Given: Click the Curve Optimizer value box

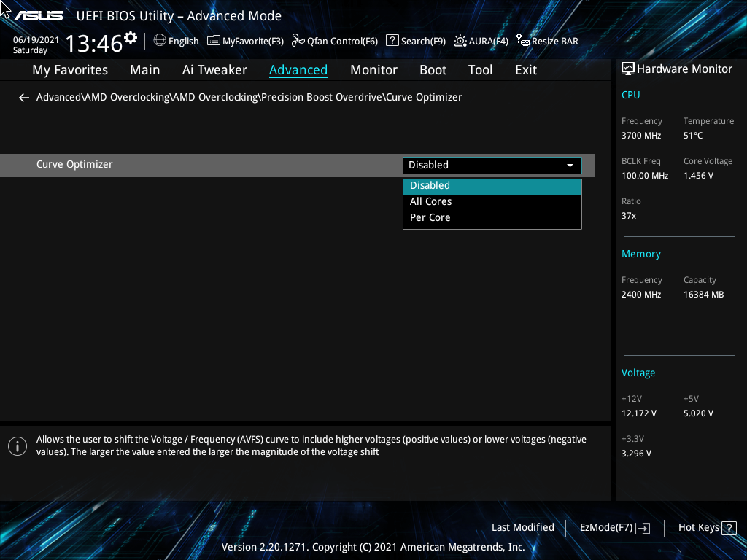Looking at the screenshot, I should coord(492,166).
